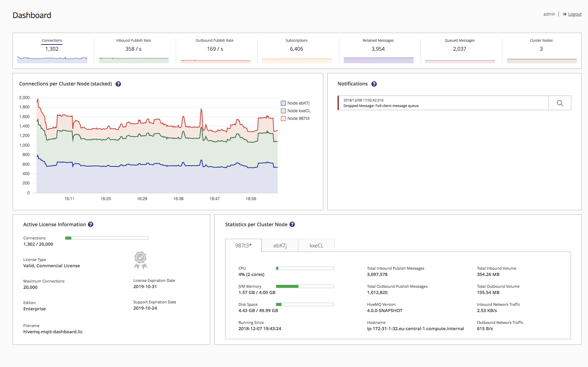
Task: Select the Queued Messages metric tile
Action: point(460,49)
